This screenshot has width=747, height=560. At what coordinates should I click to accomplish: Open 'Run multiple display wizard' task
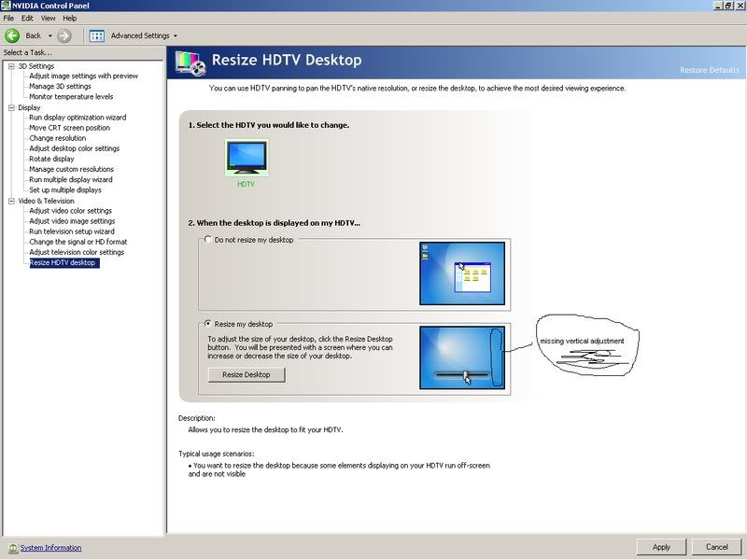pos(71,180)
